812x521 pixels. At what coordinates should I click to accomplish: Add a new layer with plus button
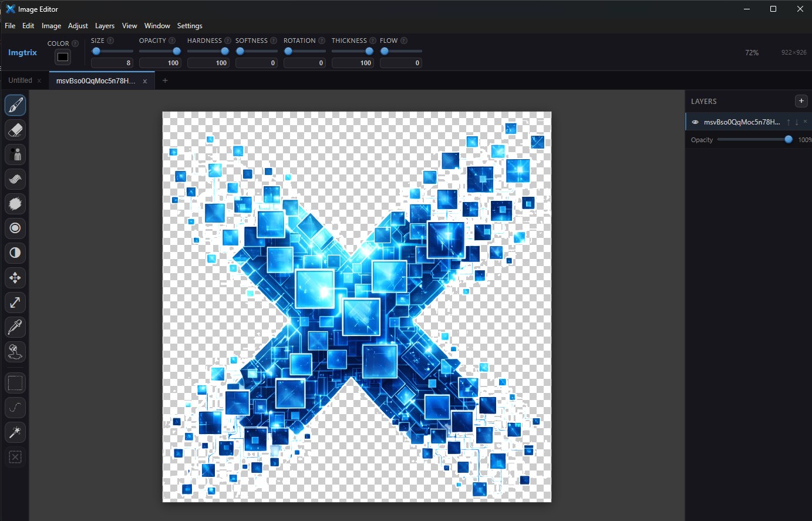tap(801, 101)
